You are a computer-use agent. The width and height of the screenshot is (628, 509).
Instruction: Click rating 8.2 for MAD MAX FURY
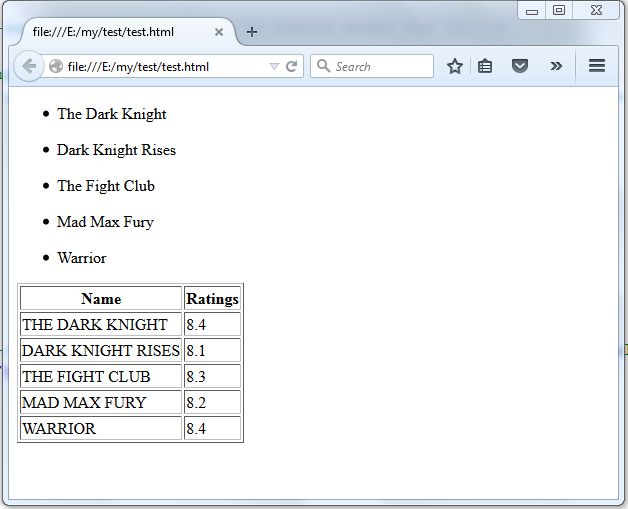(x=212, y=402)
